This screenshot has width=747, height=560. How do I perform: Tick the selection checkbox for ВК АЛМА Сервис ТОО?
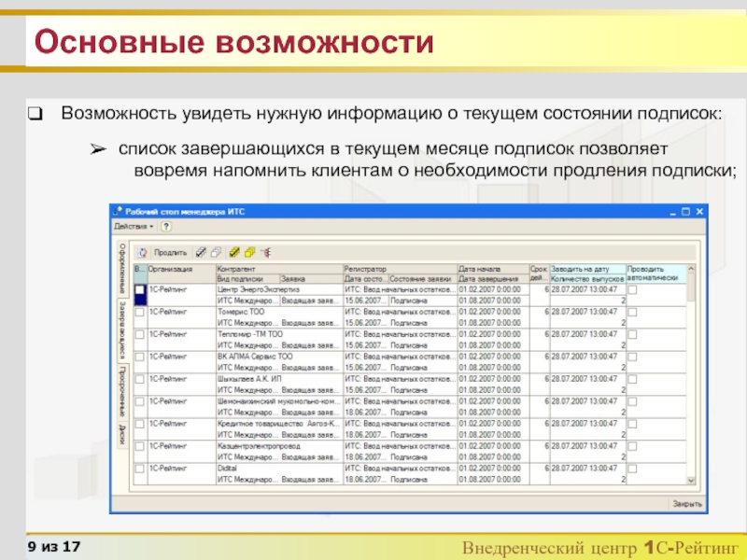coord(139,357)
